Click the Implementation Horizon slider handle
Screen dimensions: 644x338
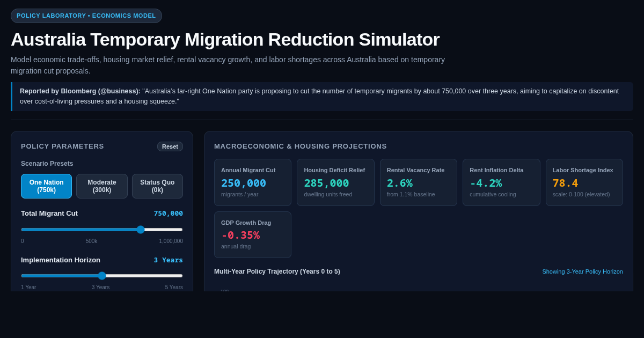(x=102, y=276)
